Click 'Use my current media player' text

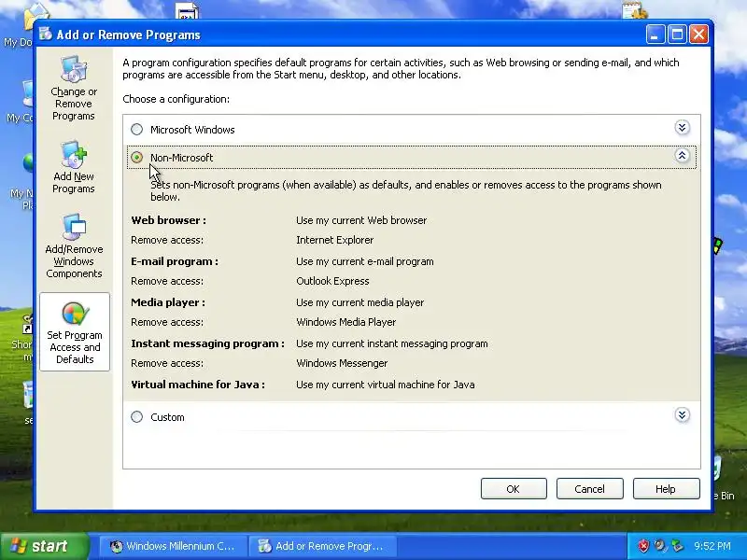coord(360,302)
